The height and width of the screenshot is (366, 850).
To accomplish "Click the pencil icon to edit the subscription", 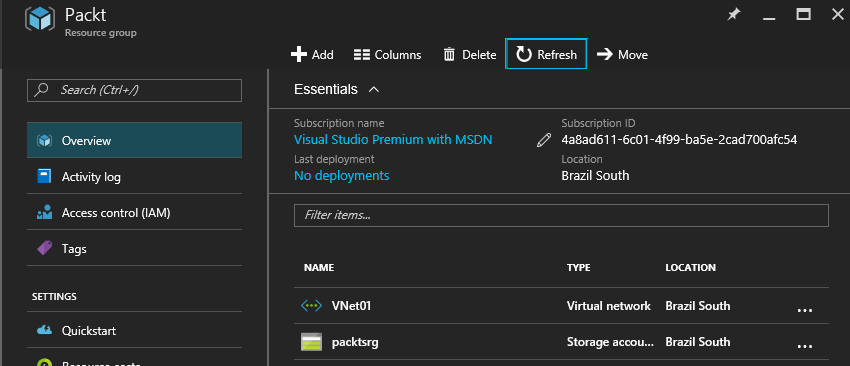I will click(543, 140).
